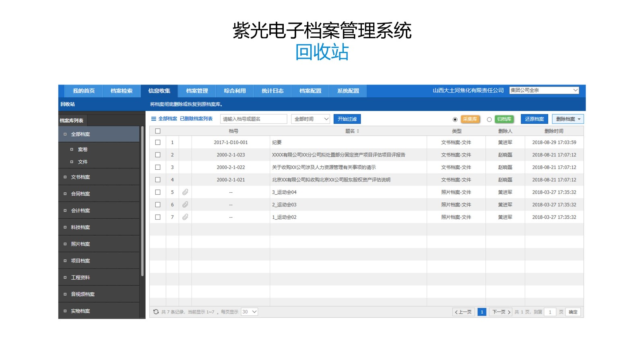Viewport: 644px width, 362px height.
Task: Click the sort arrows next to 题名
Action: [358, 131]
